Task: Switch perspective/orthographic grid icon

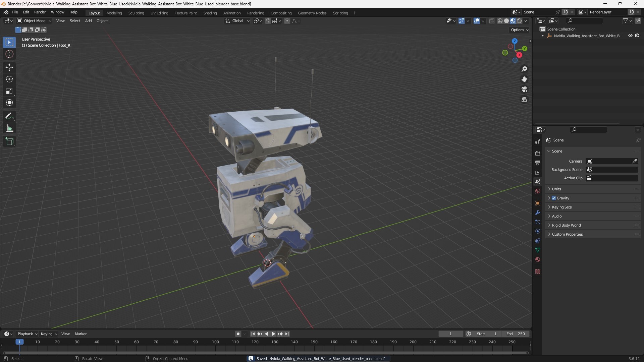Action: click(x=524, y=100)
